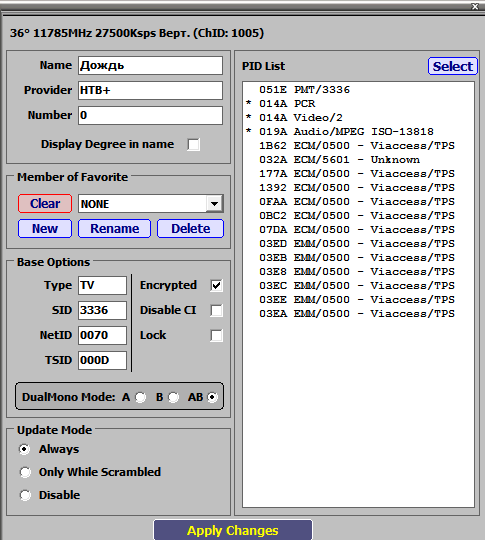Click the Number input field
This screenshot has height=540, width=485.
pyautogui.click(x=150, y=115)
